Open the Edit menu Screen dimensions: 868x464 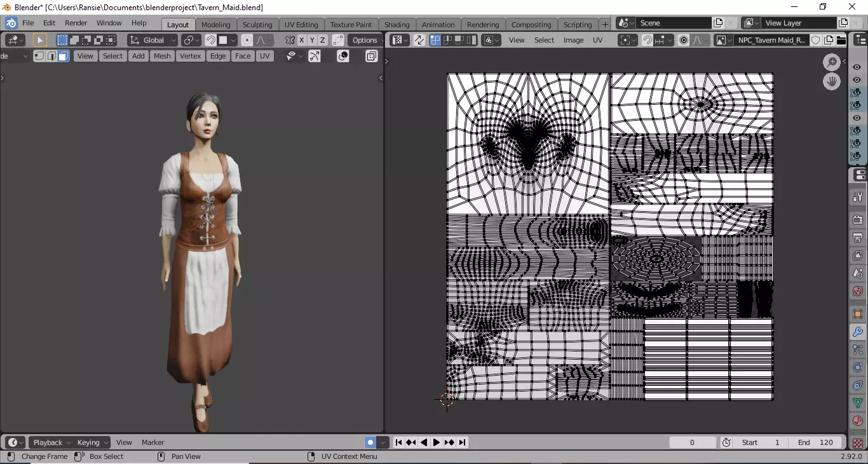pyautogui.click(x=50, y=23)
